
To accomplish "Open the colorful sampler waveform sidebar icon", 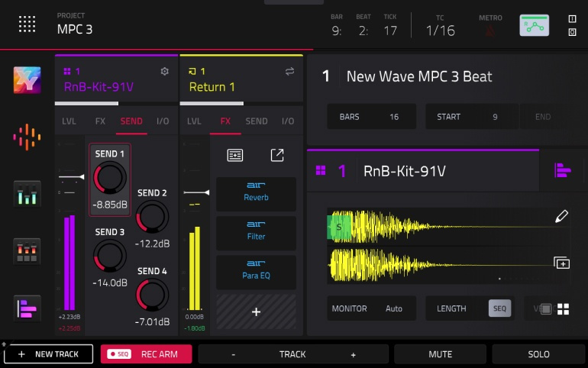I will (27, 137).
